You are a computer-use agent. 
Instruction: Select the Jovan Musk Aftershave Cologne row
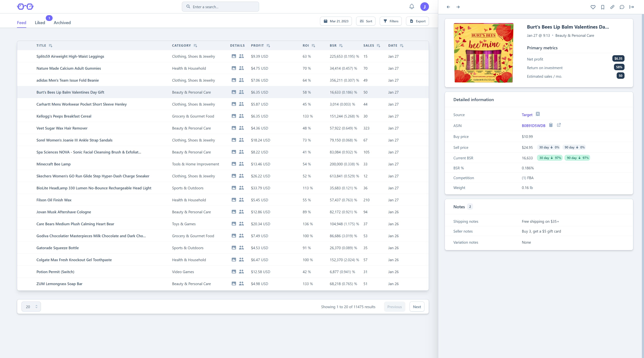[223, 212]
